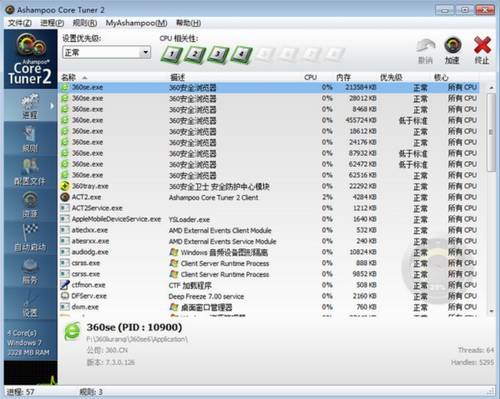Open the 规则(R) menu
The image size is (500, 399).
click(85, 23)
